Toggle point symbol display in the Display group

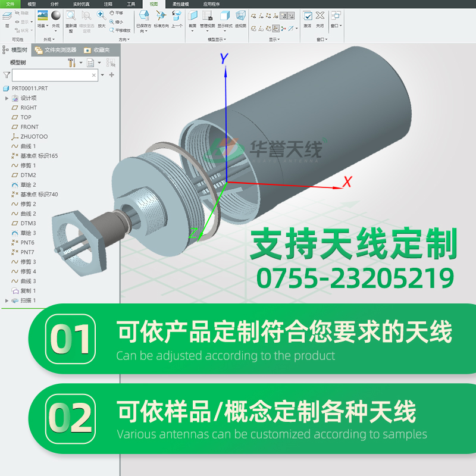tap(268, 16)
